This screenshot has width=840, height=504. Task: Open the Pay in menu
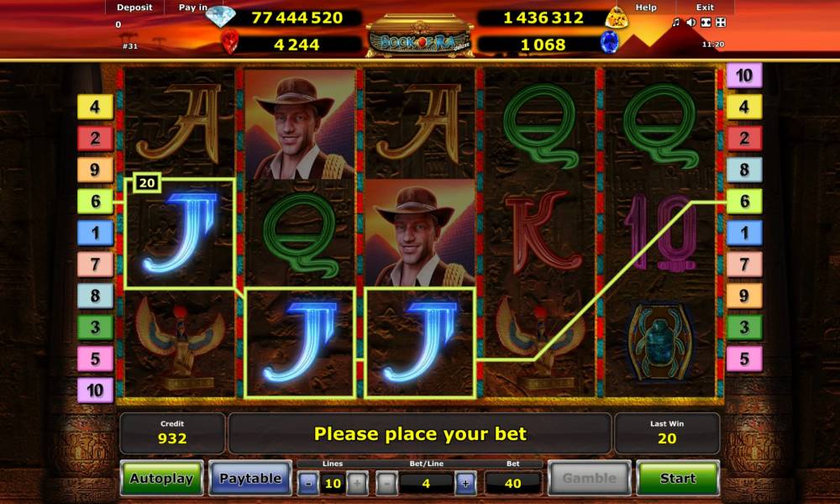pos(193,8)
